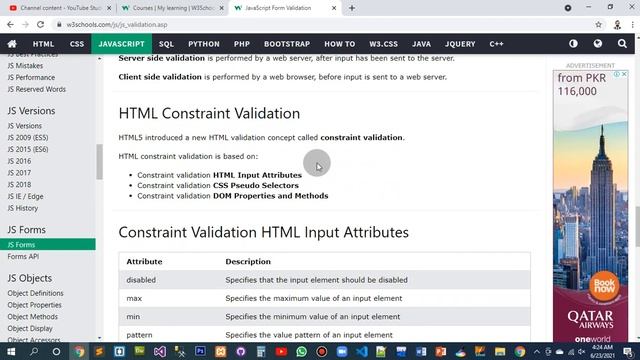Click the volume speaker tray icon

click(x=582, y=351)
